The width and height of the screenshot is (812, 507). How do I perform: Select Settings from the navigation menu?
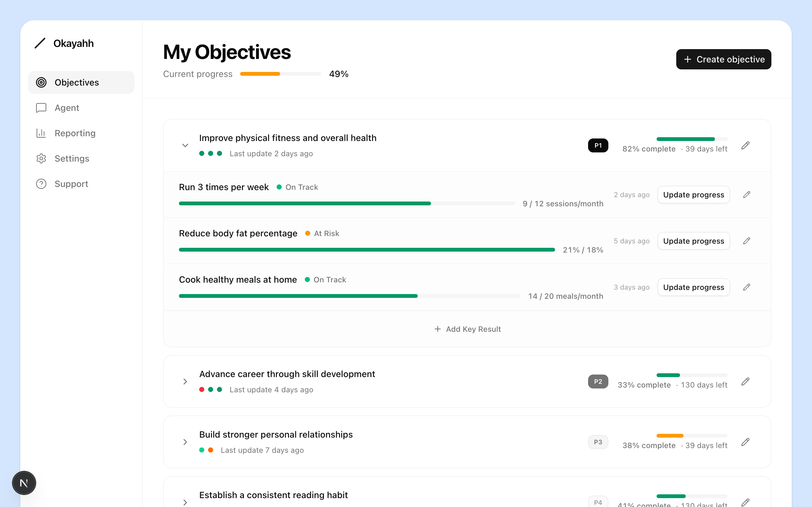click(71, 158)
